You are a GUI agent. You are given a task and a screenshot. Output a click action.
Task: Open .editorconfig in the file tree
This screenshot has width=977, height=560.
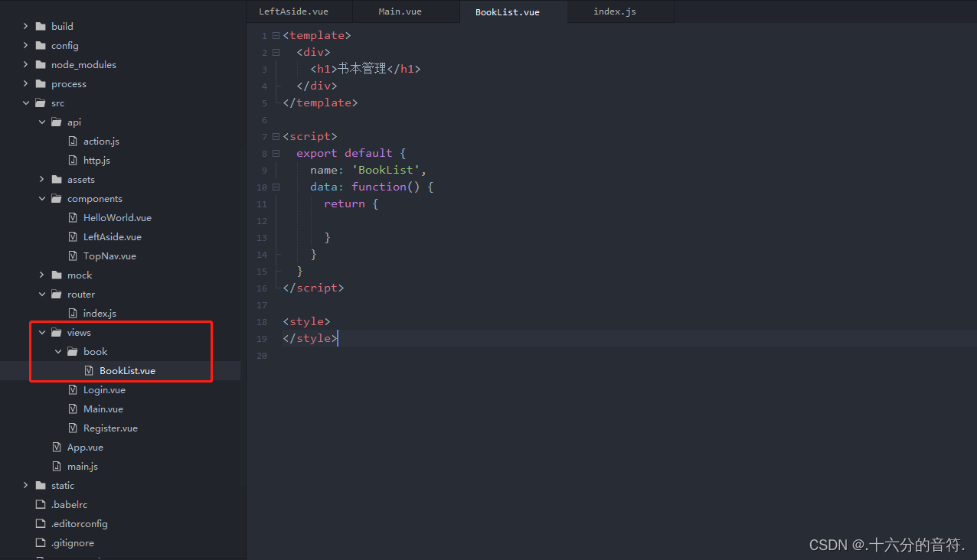[x=80, y=523]
